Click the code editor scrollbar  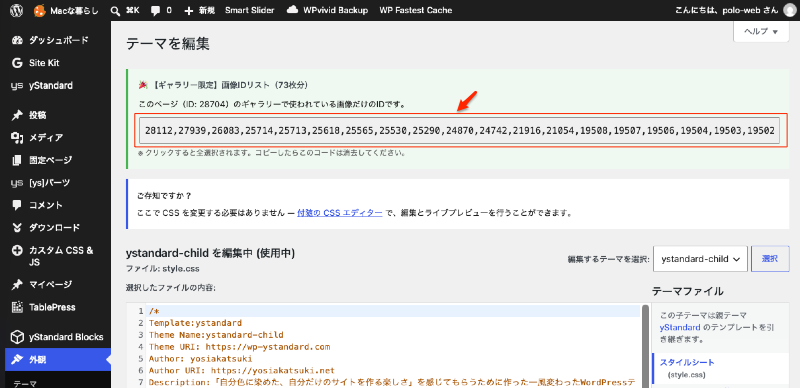point(645,346)
